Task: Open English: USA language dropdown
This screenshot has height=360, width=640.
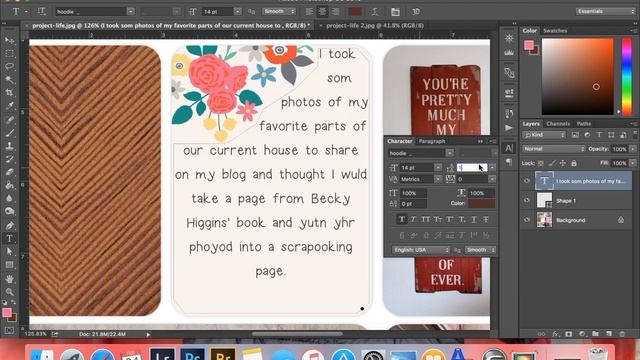Action: point(420,249)
